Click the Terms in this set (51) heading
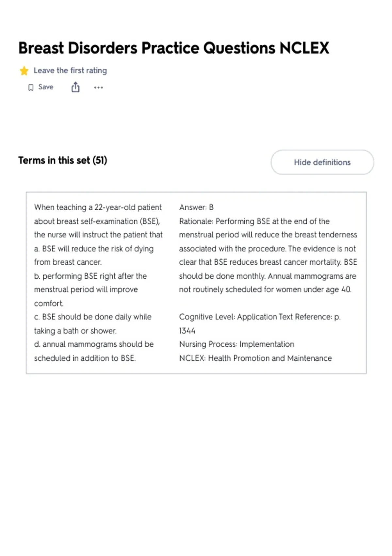The width and height of the screenshot is (392, 556). (63, 160)
